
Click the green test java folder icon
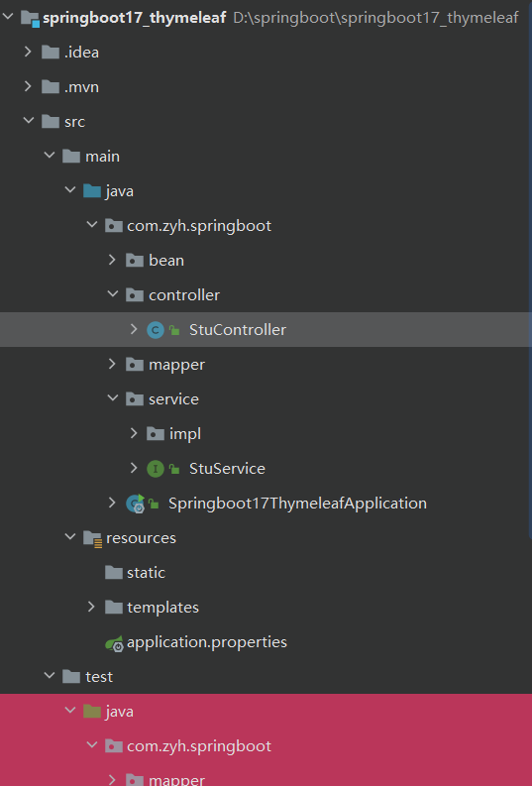(92, 712)
